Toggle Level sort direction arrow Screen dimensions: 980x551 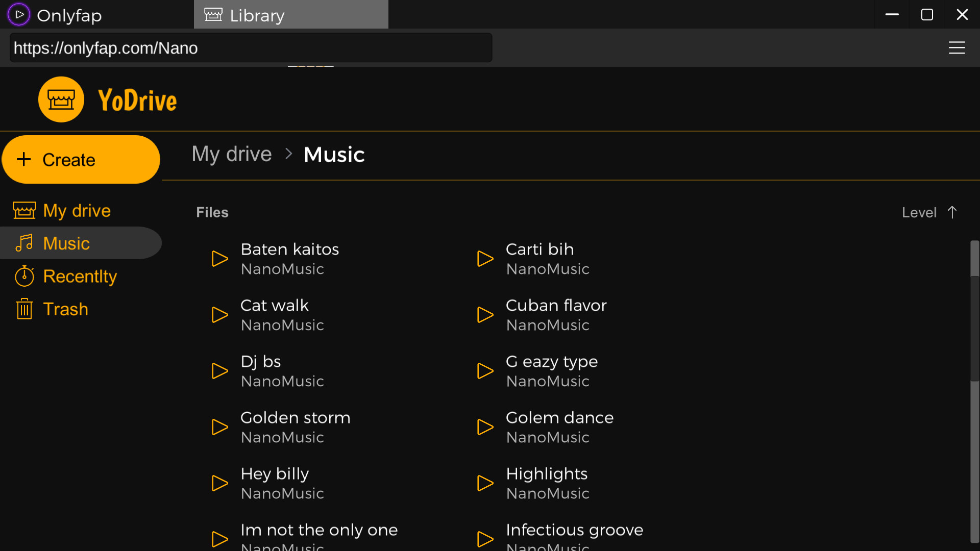tap(952, 212)
